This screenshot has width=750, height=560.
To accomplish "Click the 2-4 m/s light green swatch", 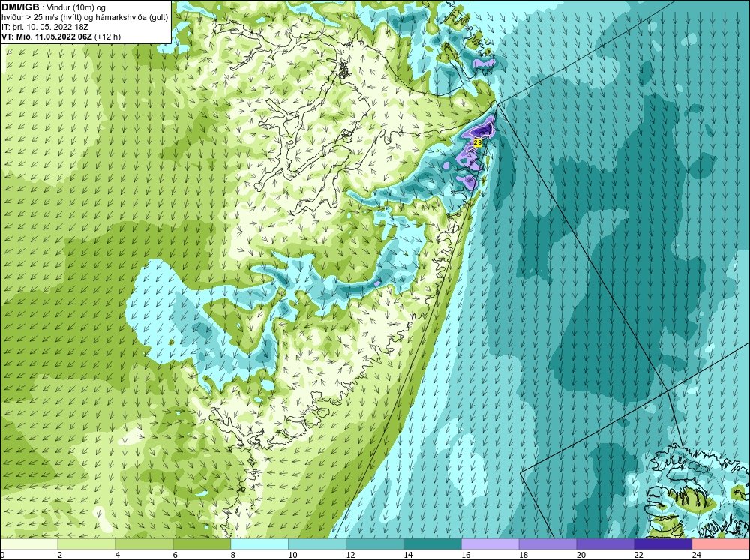I will point(86,544).
